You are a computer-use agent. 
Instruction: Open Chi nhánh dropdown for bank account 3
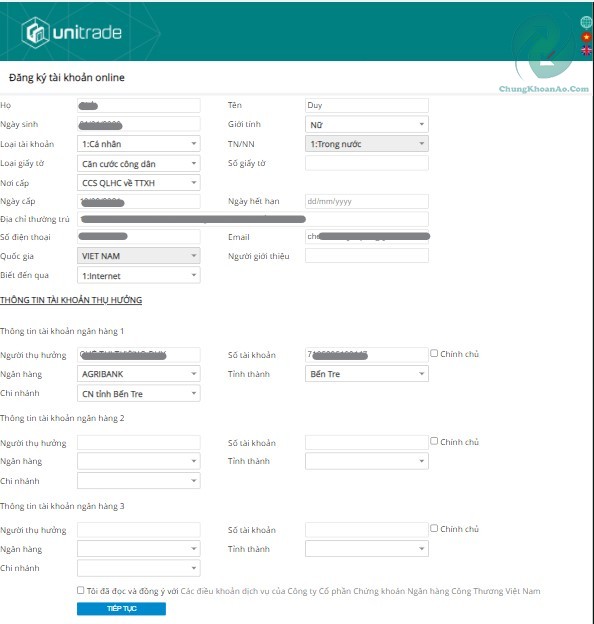(x=139, y=568)
